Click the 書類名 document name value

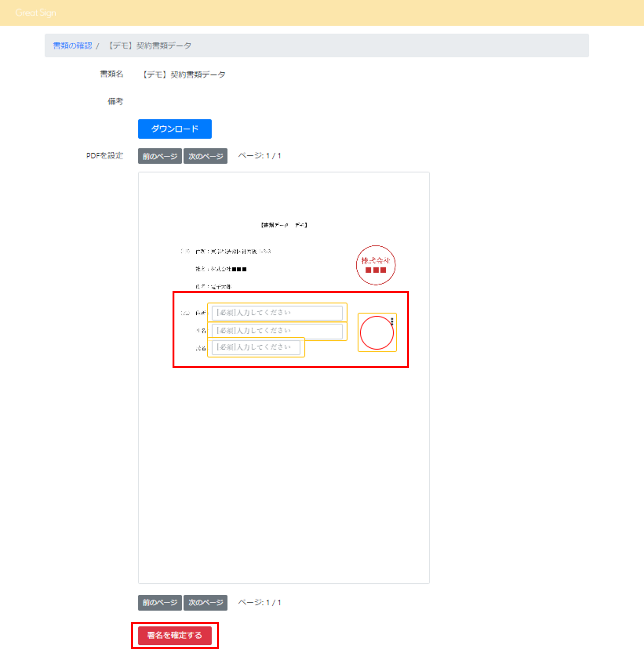pyautogui.click(x=184, y=74)
